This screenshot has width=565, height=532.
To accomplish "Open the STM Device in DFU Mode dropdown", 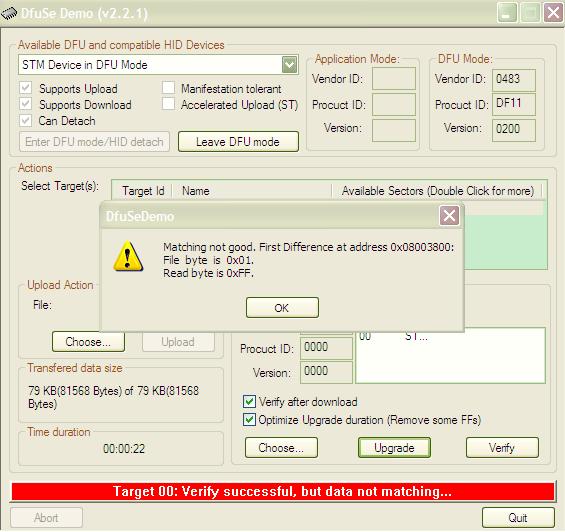I will (289, 65).
